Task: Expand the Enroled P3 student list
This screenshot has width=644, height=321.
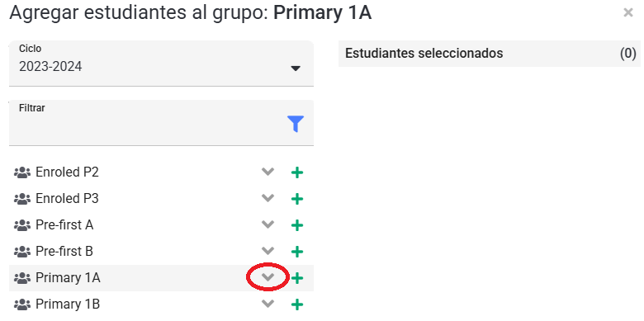Action: (268, 198)
